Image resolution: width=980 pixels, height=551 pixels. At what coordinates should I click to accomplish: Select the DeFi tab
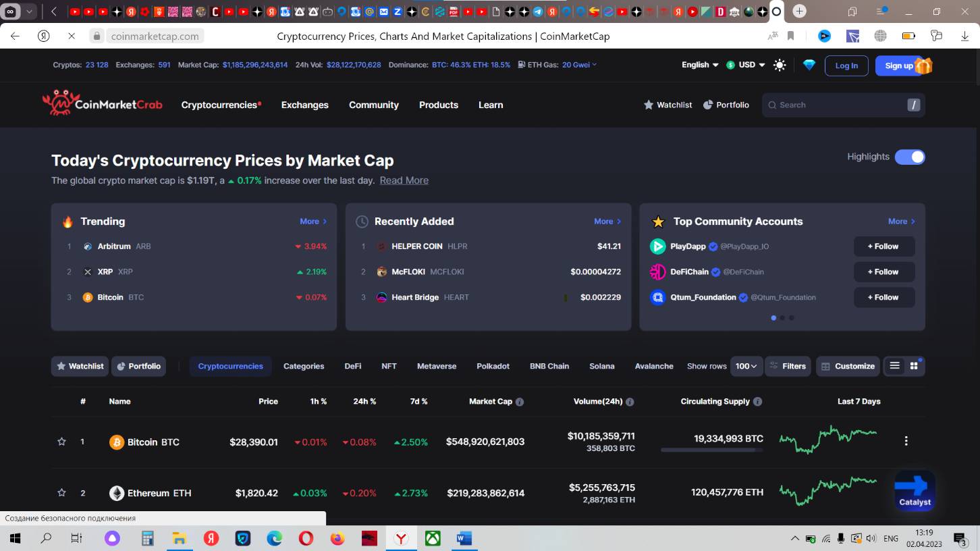(353, 366)
